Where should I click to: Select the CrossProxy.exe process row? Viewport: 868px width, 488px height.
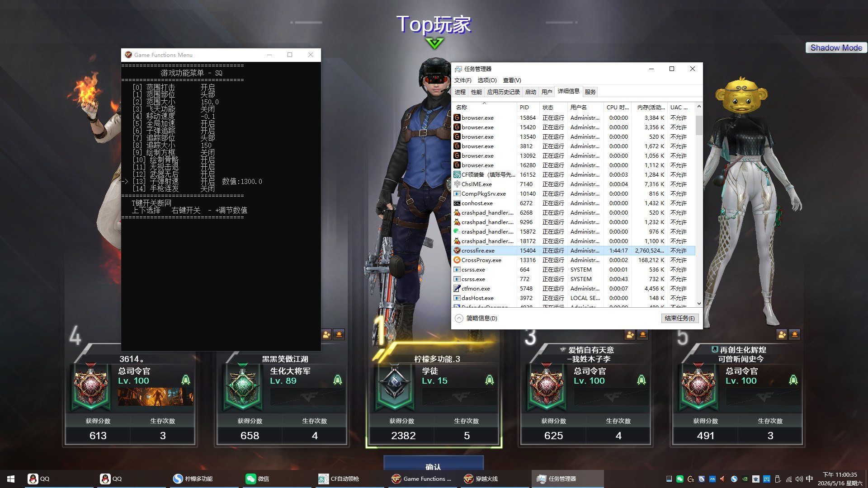[574, 260]
